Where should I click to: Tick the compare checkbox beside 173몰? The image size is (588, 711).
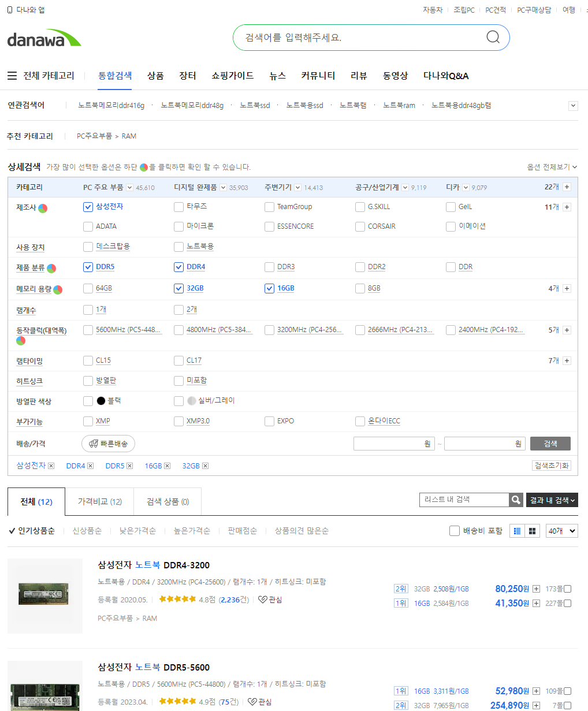tap(567, 589)
